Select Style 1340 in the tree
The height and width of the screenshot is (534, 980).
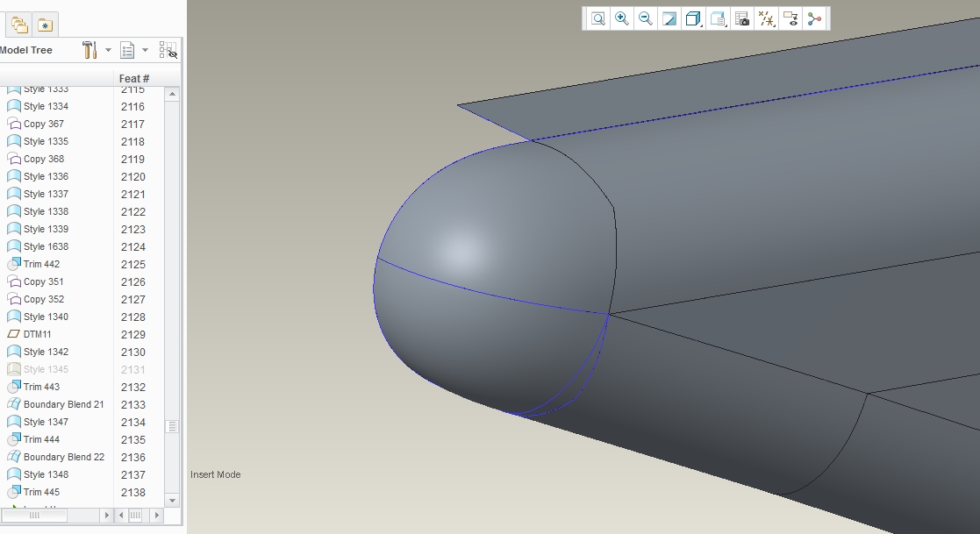pyautogui.click(x=46, y=316)
